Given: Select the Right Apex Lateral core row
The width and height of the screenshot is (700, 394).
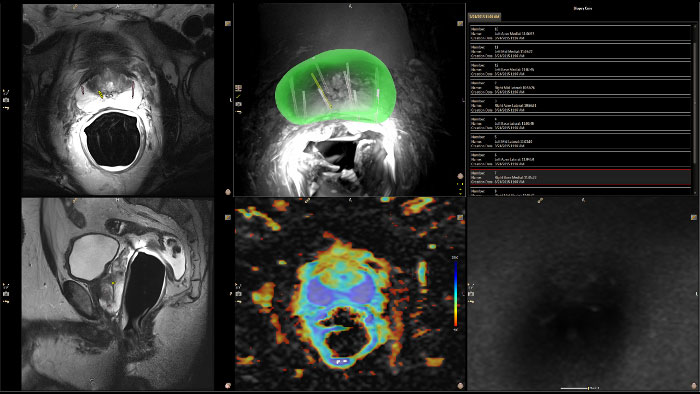Looking at the screenshot, I should [580, 106].
